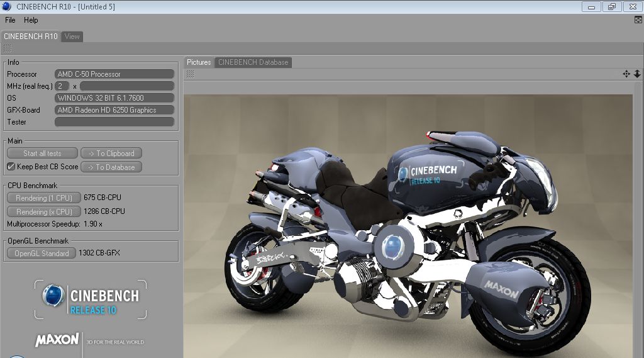Toggle Keep Best CB Score checkbox
644x358 pixels.
tap(11, 167)
